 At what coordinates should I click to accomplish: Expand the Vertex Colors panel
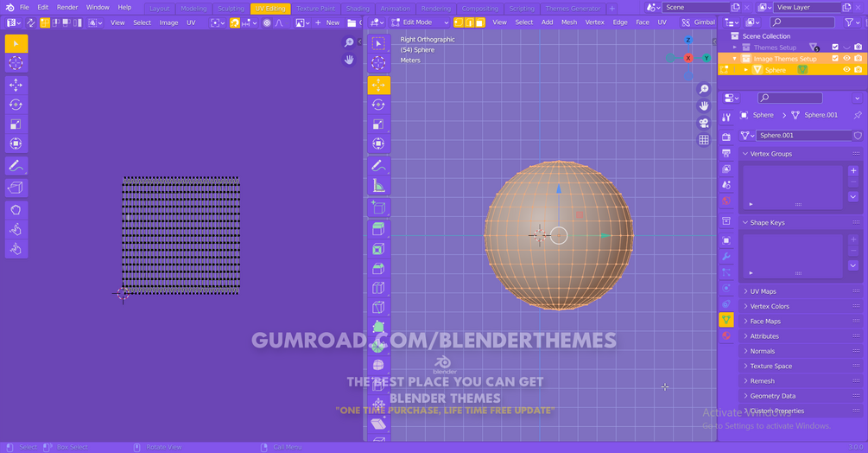point(801,306)
